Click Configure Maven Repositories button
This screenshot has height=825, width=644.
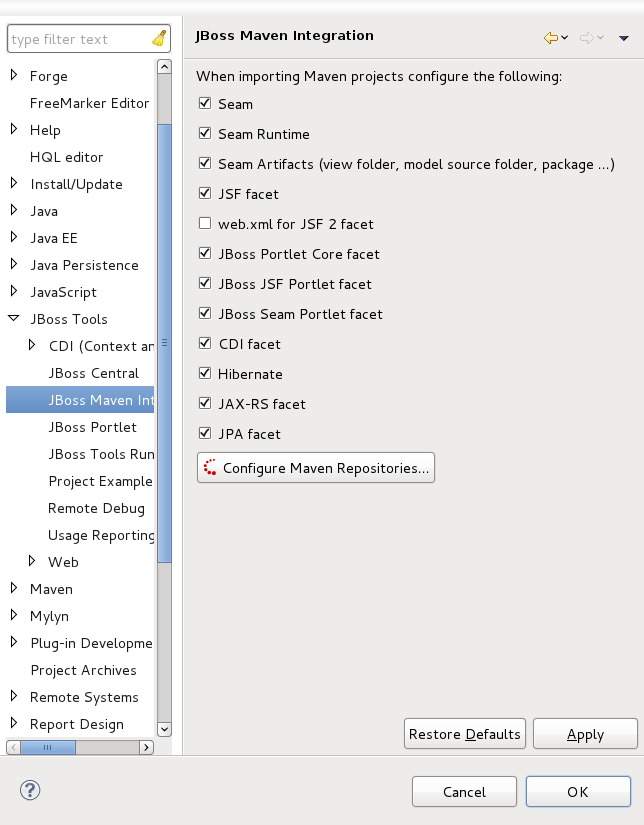point(316,468)
